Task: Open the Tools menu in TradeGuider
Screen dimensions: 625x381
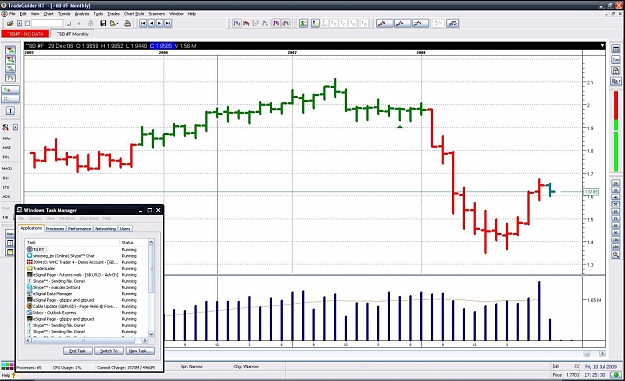Action: (98, 14)
